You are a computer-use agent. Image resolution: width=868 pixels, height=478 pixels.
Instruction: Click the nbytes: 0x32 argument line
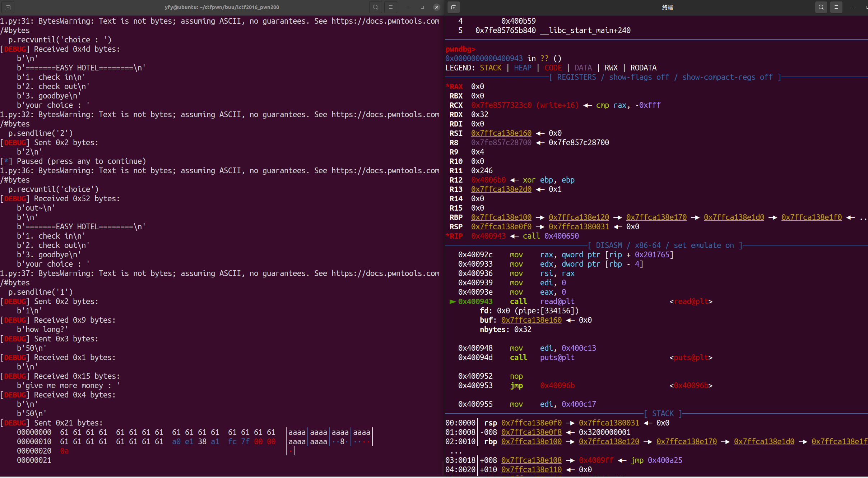[505, 330]
